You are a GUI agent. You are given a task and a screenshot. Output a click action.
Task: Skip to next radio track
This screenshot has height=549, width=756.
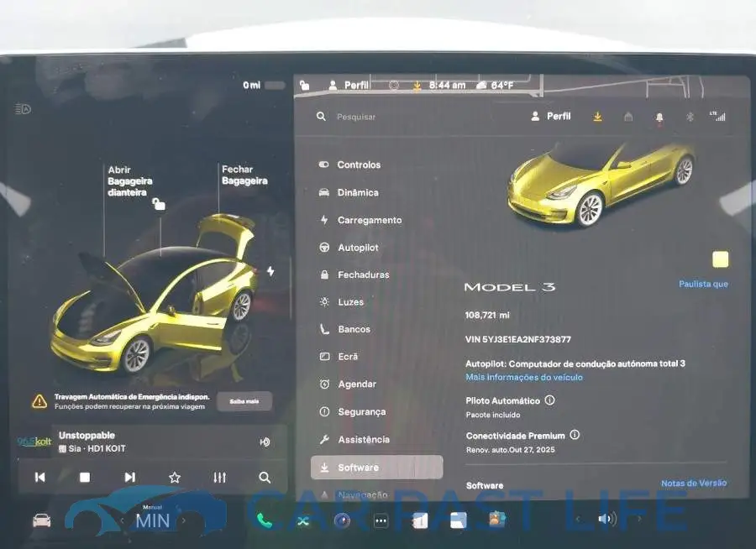pos(129,477)
